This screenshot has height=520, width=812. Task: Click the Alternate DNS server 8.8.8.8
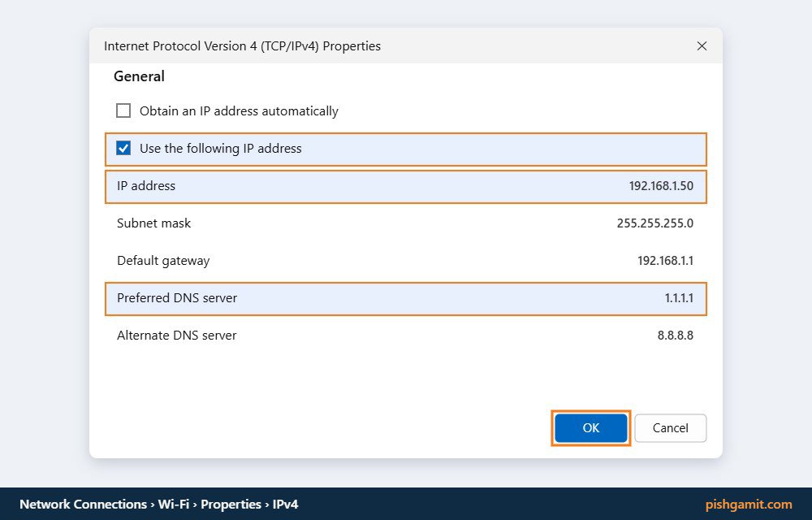point(676,336)
